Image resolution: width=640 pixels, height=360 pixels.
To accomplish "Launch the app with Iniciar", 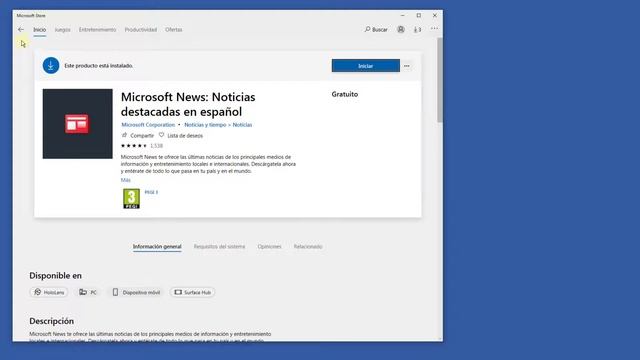I will click(366, 66).
